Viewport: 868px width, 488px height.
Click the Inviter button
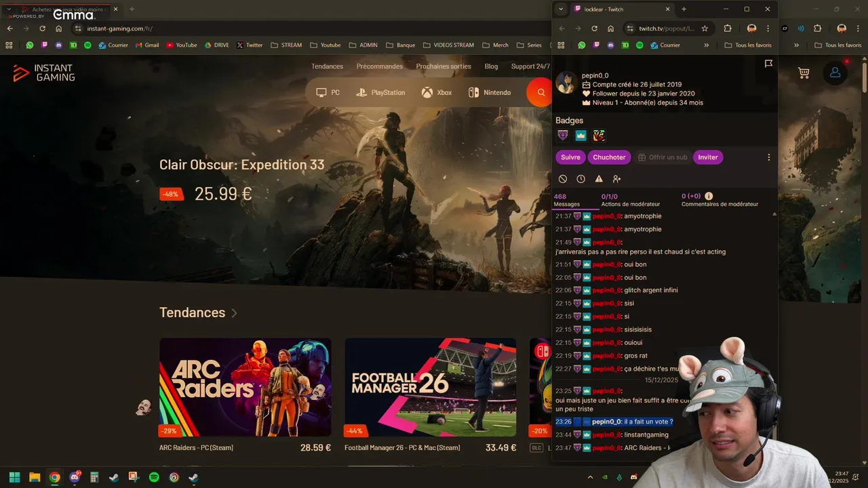(707, 157)
